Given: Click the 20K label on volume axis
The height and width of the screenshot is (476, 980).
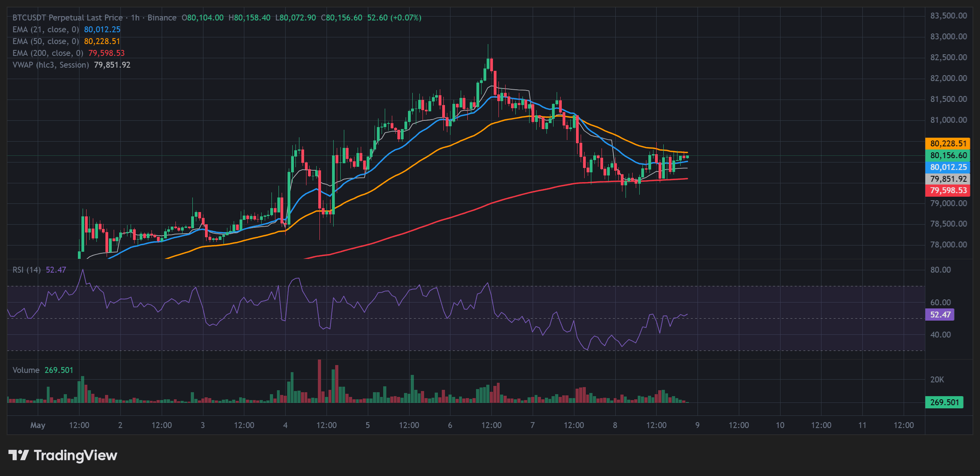Looking at the screenshot, I should pos(937,380).
